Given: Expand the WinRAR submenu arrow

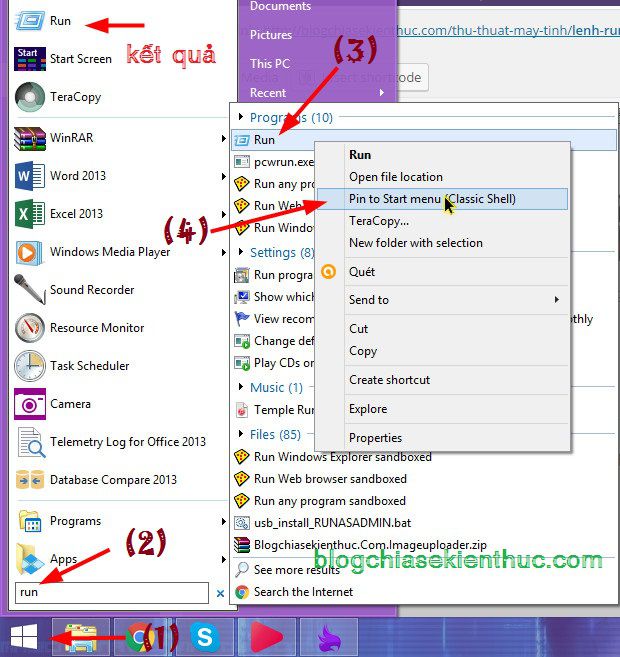Looking at the screenshot, I should 223,138.
